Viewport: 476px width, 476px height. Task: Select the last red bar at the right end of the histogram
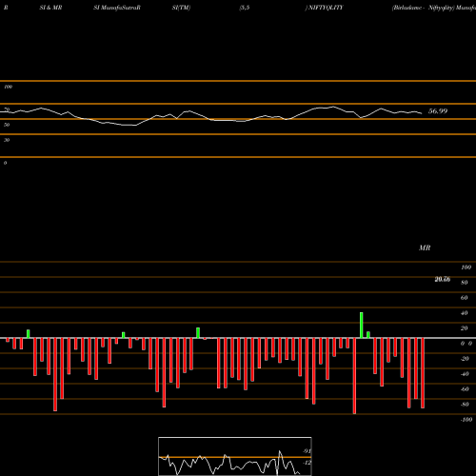click(423, 373)
